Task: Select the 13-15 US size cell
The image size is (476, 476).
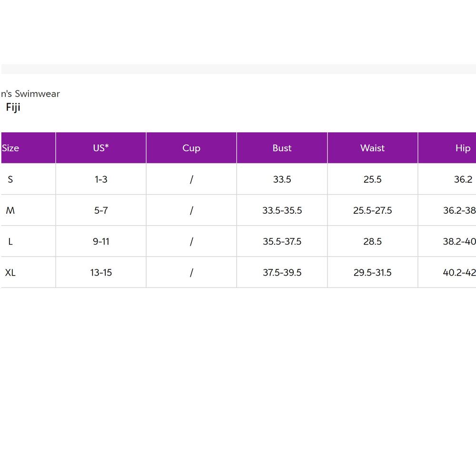Action: (x=101, y=273)
